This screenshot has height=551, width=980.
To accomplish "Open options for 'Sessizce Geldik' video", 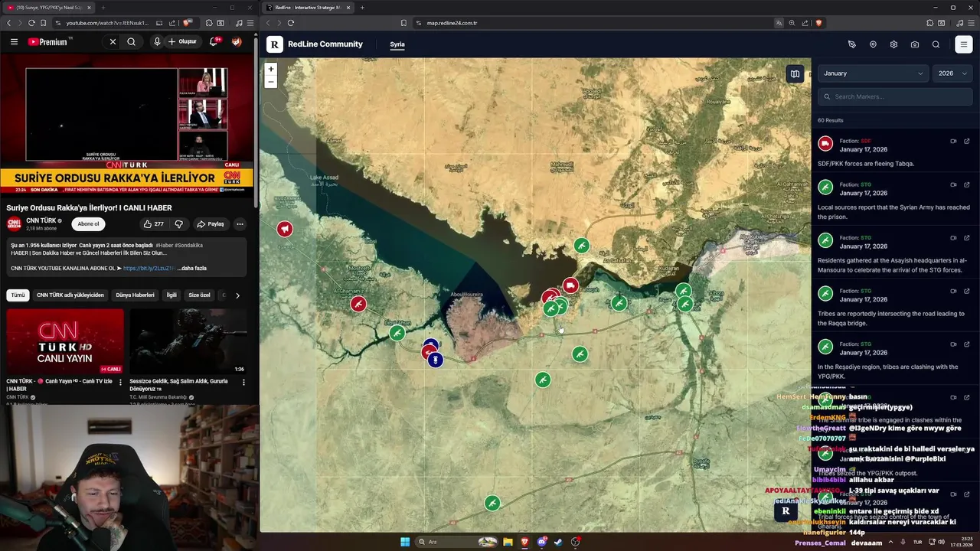I will tap(243, 382).
